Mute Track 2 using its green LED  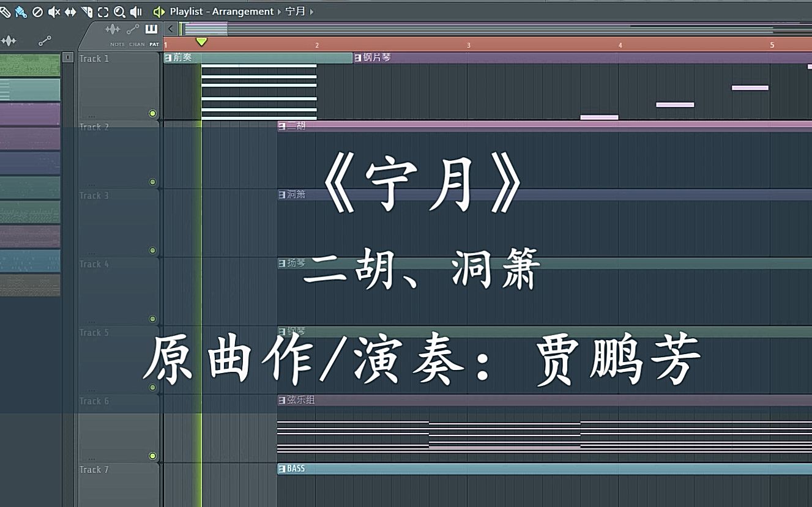(x=152, y=182)
